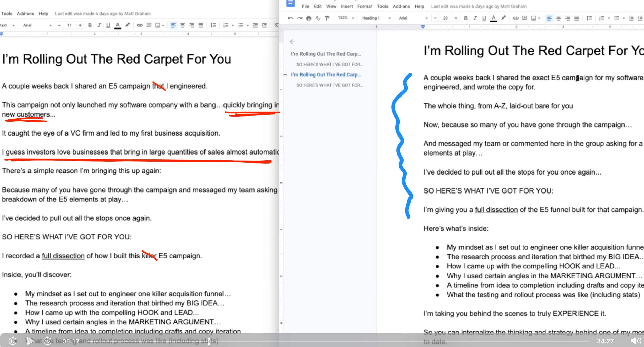Select highlighted 'I'm Rolling Out' outline heading
The image size is (644, 347).
[x=326, y=75]
